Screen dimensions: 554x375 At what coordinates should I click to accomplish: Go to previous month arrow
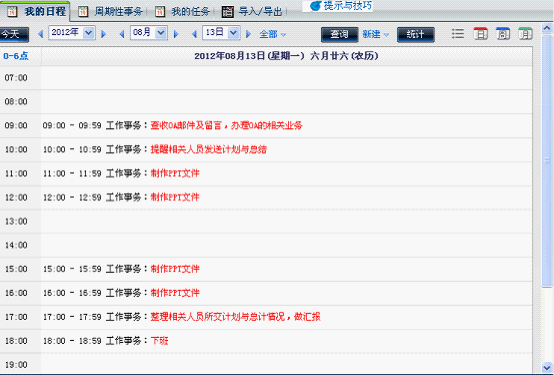122,34
